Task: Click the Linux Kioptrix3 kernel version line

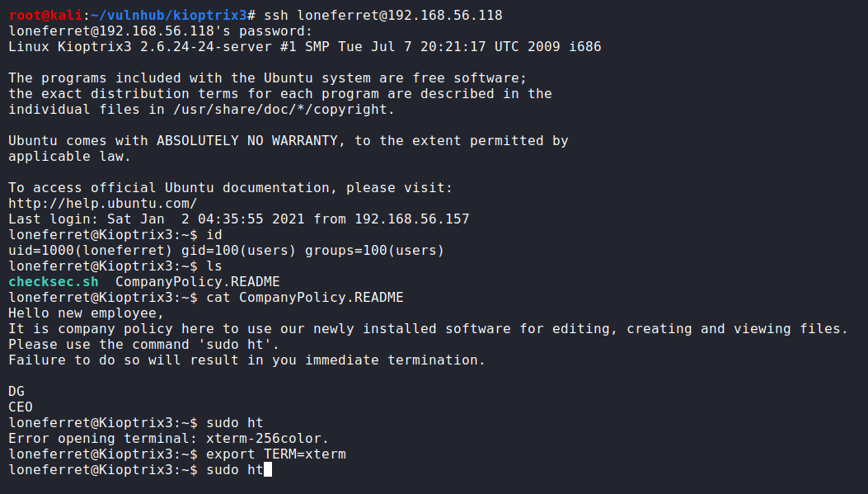Action: (x=305, y=47)
